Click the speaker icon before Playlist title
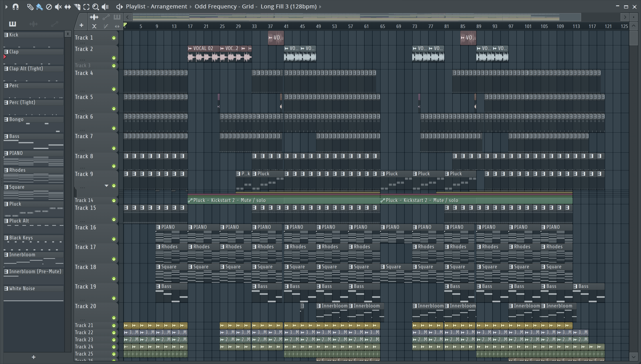Viewport: 641px width, 364px height. (120, 7)
